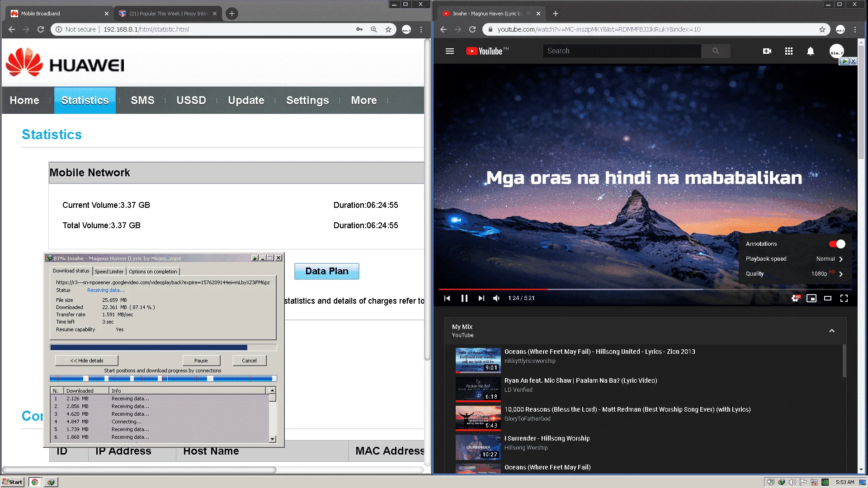This screenshot has height=488, width=868.
Task: Open new tab in Huawei browser window
Action: 232,14
